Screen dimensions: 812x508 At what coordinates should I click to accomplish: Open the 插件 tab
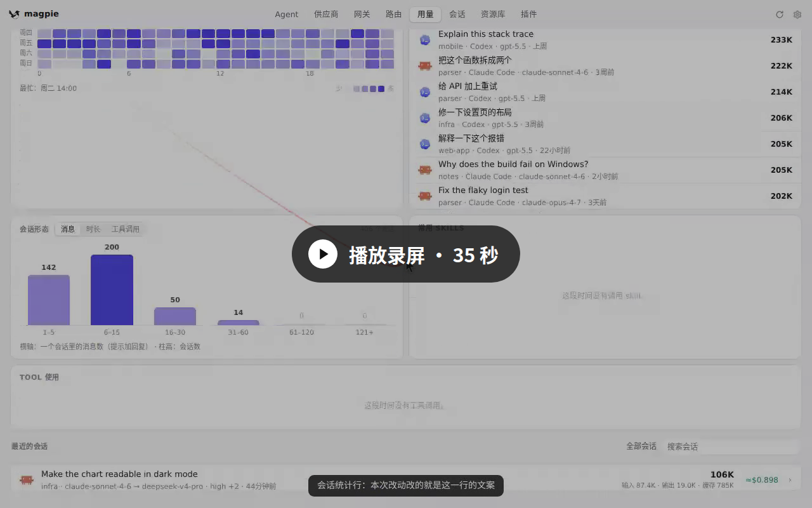click(528, 14)
